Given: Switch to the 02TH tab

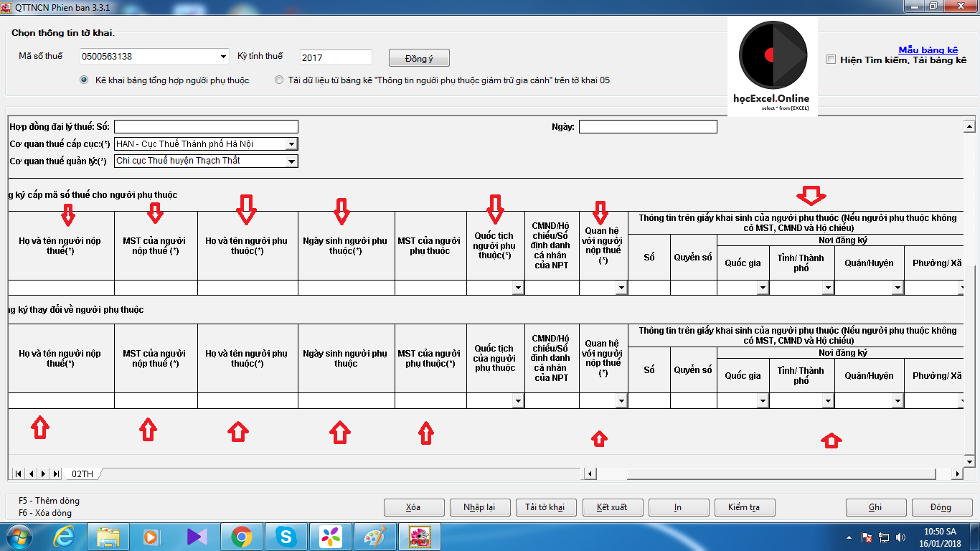Looking at the screenshot, I should click(x=81, y=474).
